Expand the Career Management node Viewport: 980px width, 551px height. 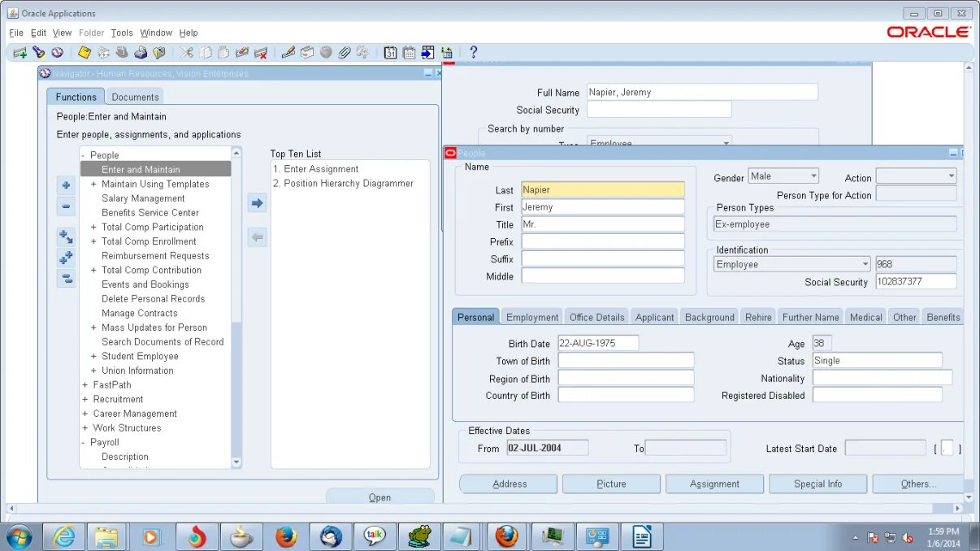coord(85,414)
